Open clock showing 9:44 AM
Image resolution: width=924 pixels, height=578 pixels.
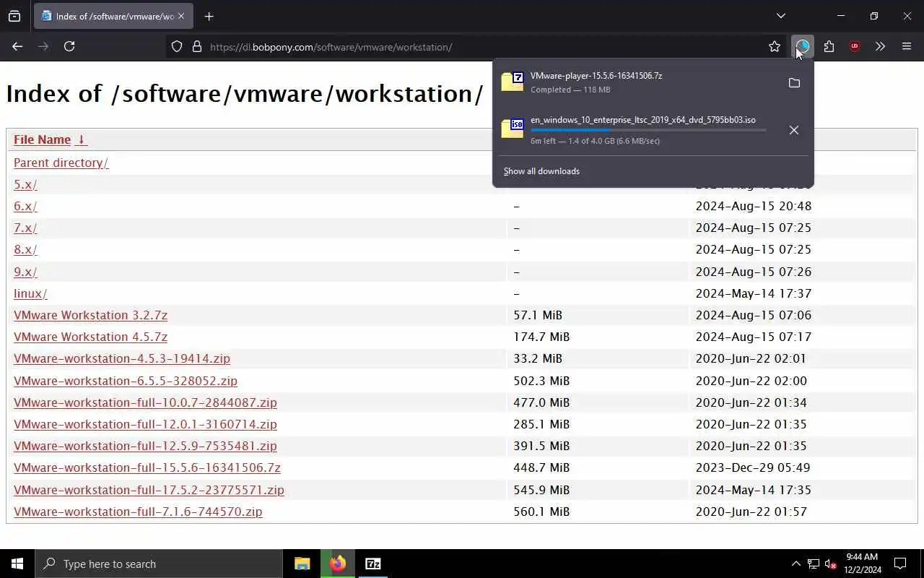[x=861, y=564]
